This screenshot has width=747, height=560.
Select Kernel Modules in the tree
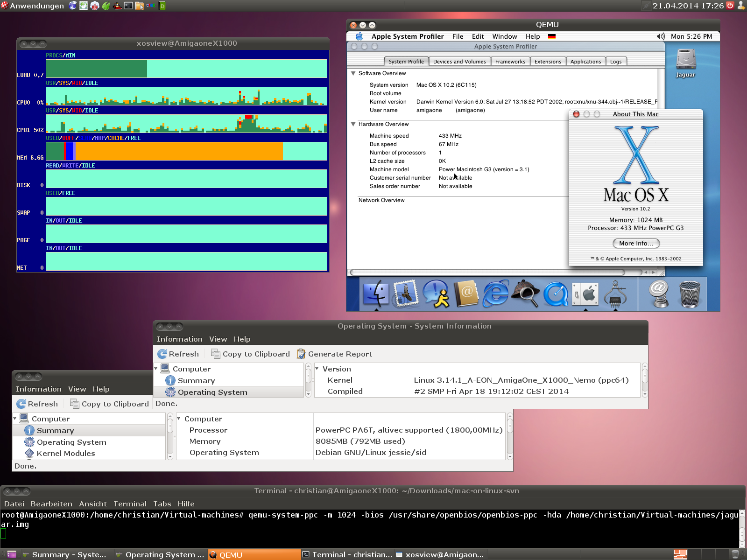[66, 454]
